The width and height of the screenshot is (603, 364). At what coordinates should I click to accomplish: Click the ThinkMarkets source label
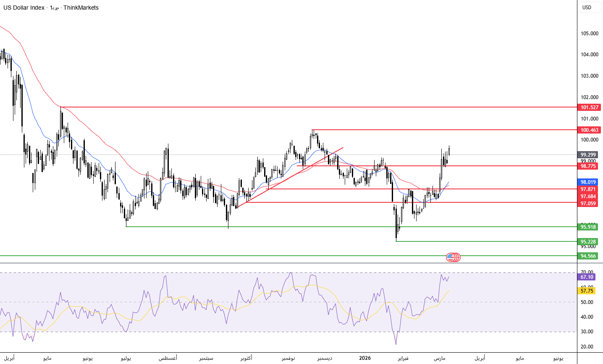[x=81, y=8]
